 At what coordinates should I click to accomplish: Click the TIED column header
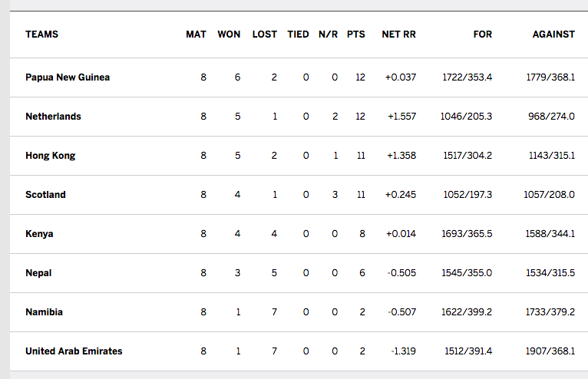(298, 35)
